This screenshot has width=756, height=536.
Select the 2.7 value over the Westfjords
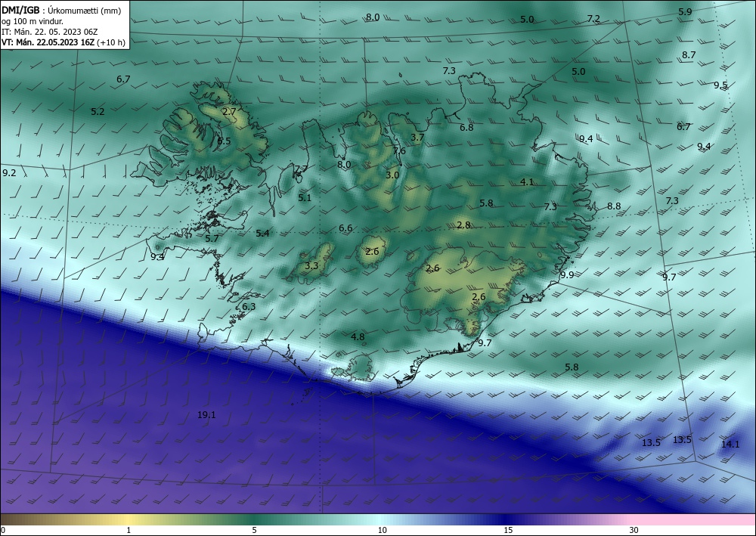coord(229,111)
